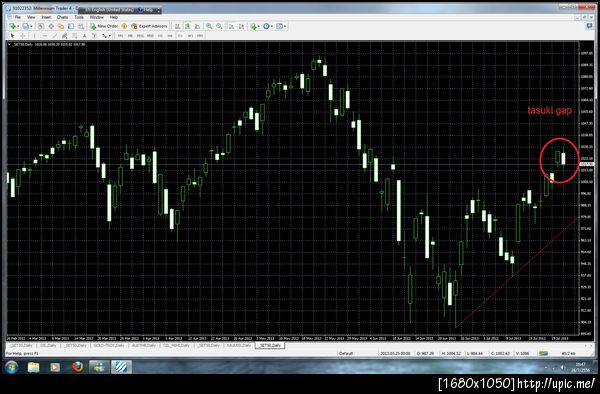
Task: Open the Terminal panel icon
Action: 71,26
